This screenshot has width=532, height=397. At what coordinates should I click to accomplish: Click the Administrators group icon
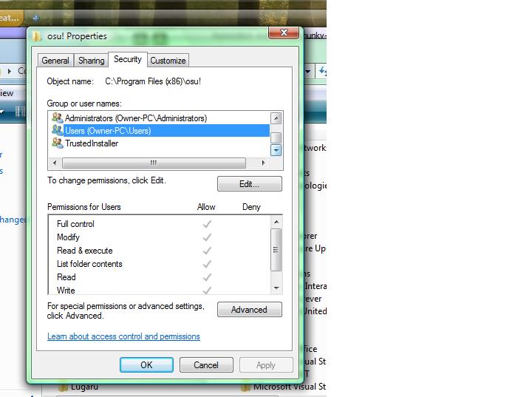tap(58, 118)
